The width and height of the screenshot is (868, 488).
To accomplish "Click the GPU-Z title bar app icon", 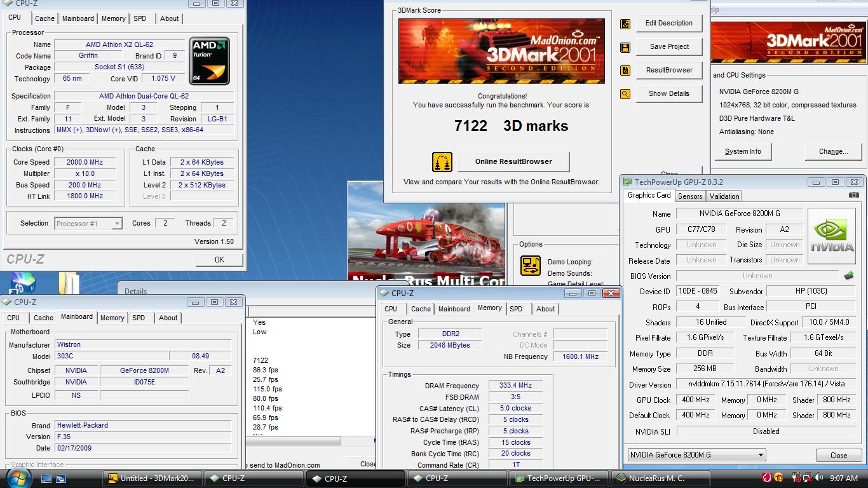I will (628, 182).
